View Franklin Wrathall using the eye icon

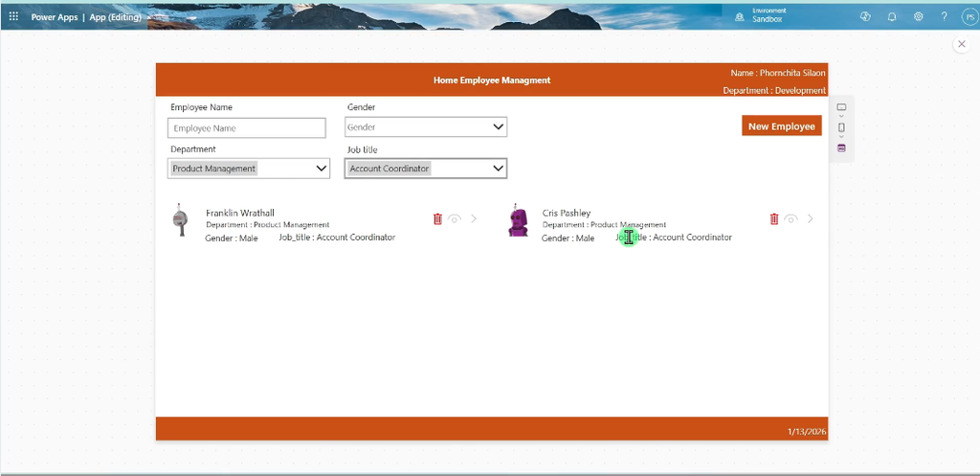(455, 219)
